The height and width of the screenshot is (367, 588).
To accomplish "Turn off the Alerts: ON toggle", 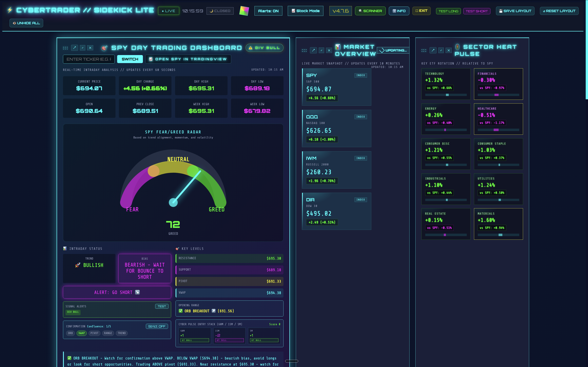I will click(268, 11).
